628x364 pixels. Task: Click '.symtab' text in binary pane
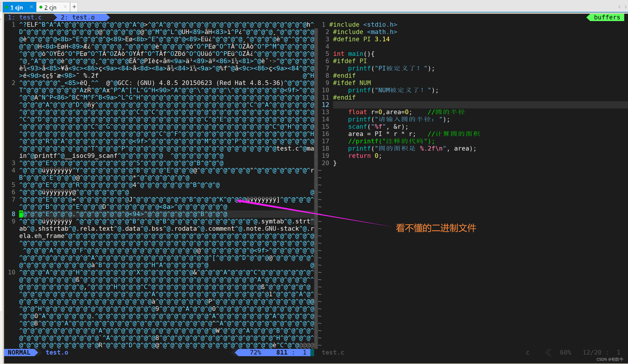(x=271, y=221)
